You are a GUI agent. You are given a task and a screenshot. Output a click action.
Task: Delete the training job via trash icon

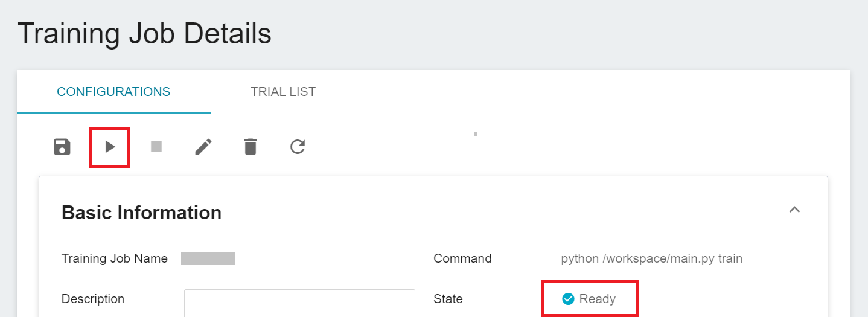point(251,147)
